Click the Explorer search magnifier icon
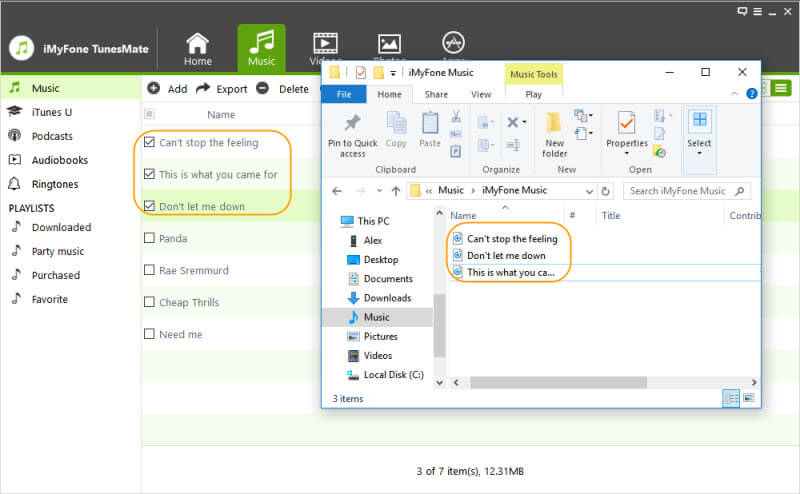Image resolution: width=800 pixels, height=494 pixels. [740, 191]
